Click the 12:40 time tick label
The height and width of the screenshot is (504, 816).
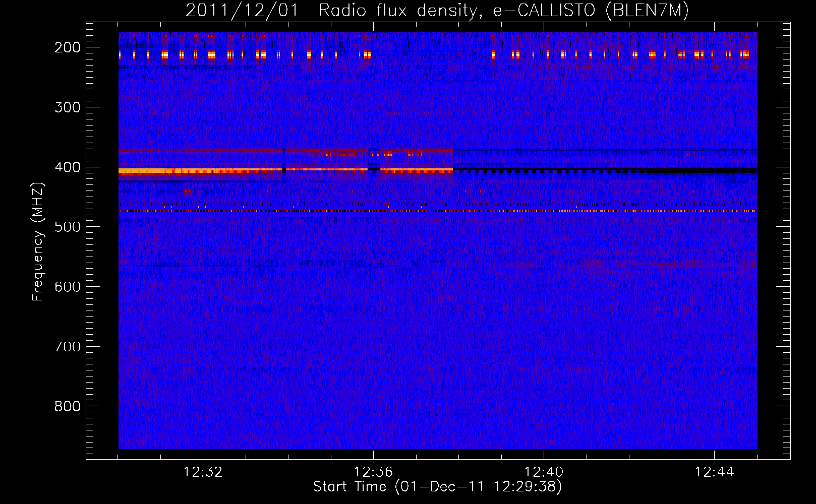click(x=544, y=472)
